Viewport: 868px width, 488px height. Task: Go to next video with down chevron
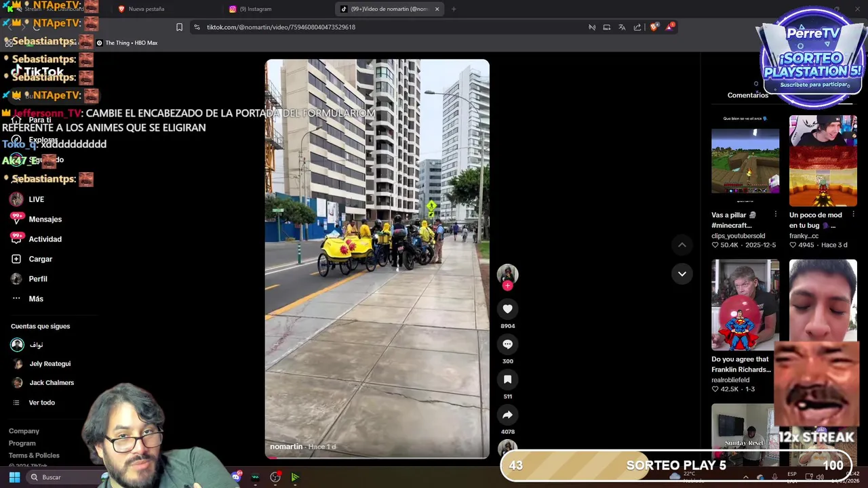[682, 274]
